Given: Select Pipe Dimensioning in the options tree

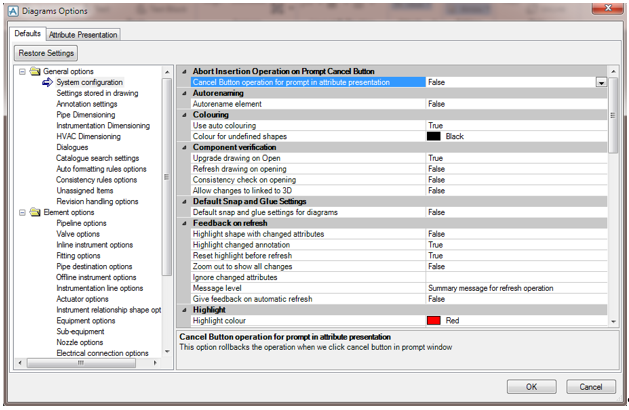Looking at the screenshot, I should point(87,114).
